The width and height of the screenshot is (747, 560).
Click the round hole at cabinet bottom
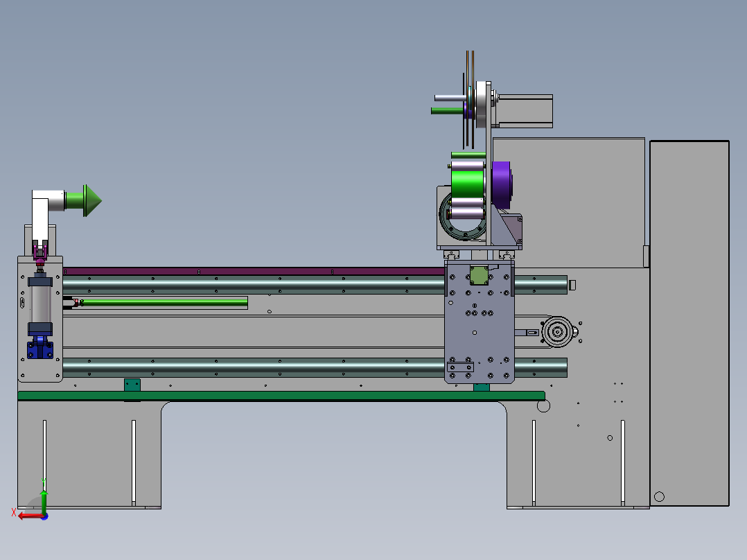(x=660, y=497)
